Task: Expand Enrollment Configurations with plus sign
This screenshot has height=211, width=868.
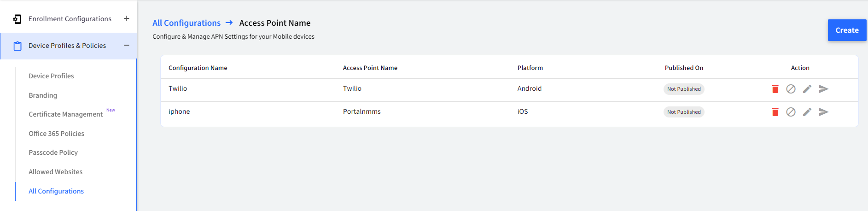Action: pyautogui.click(x=127, y=18)
